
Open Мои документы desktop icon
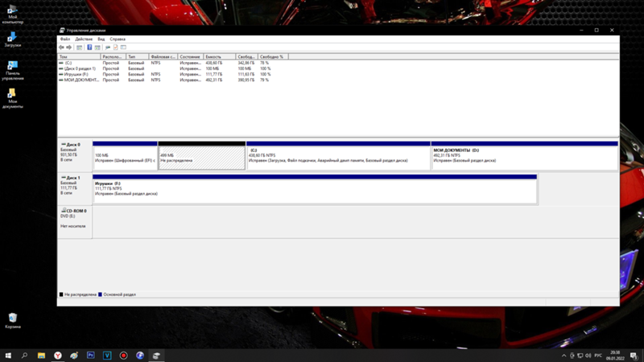point(13,98)
